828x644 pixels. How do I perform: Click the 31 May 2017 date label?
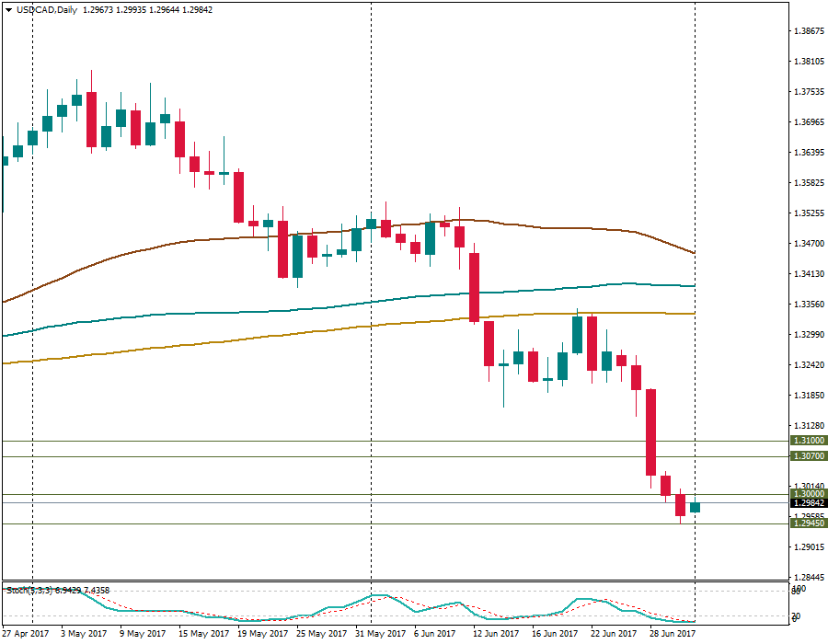click(380, 634)
